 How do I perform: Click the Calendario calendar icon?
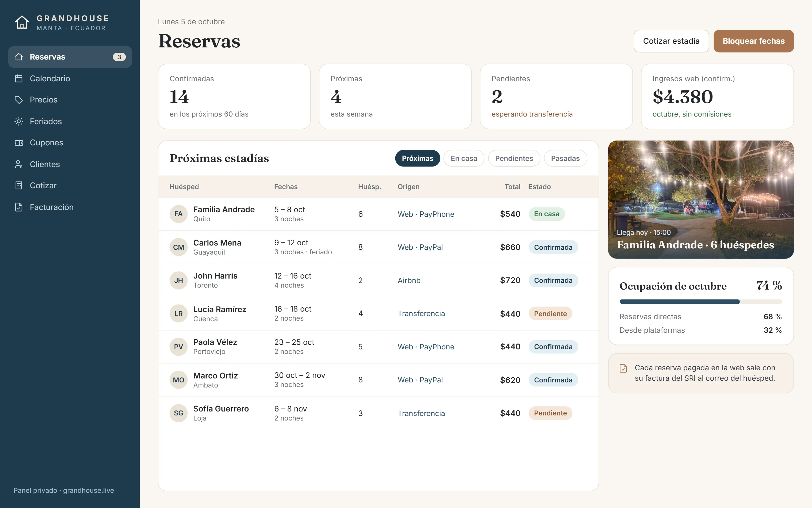pos(19,78)
